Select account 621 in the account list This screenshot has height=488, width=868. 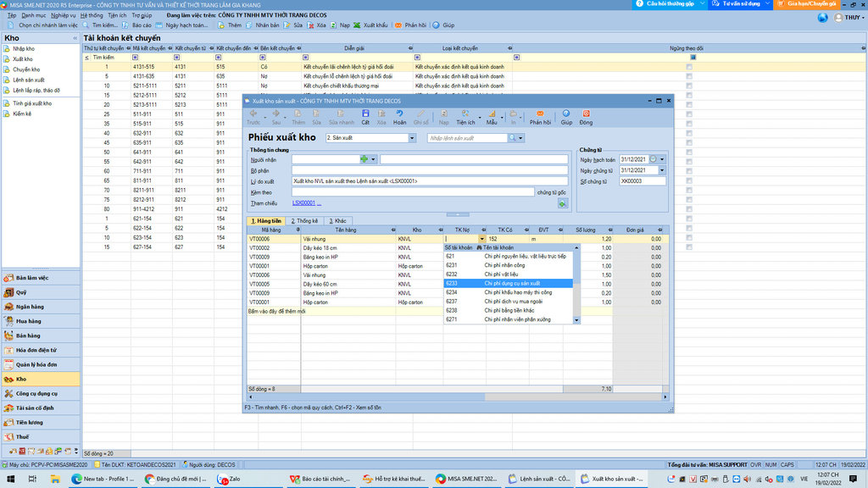tap(509, 256)
